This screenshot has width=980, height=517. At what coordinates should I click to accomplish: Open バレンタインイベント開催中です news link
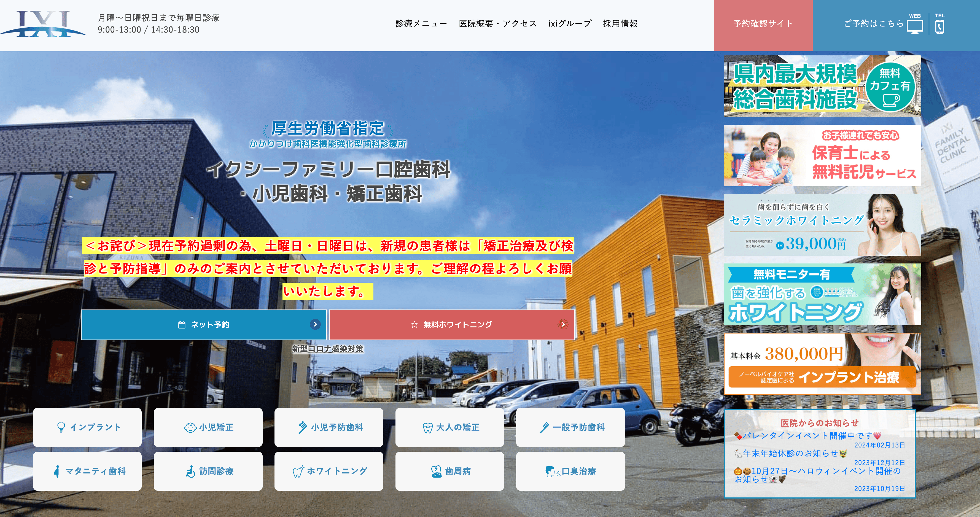pyautogui.click(x=807, y=436)
